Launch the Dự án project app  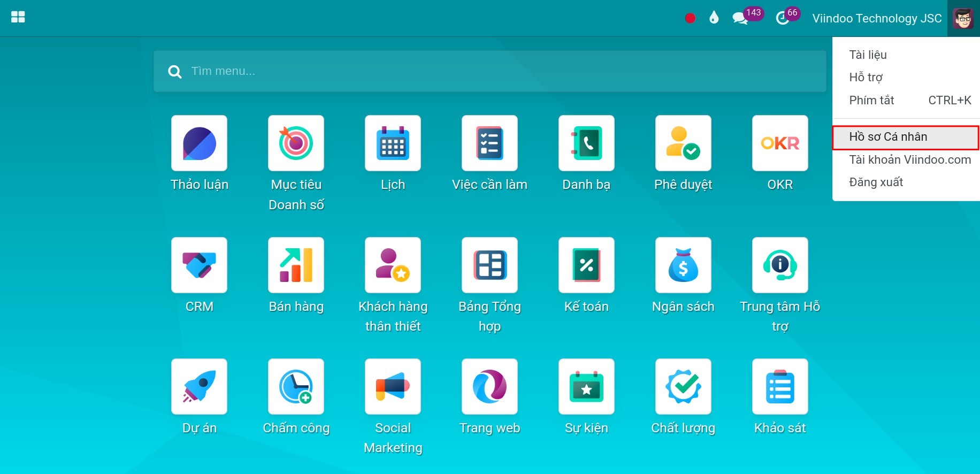pos(199,386)
